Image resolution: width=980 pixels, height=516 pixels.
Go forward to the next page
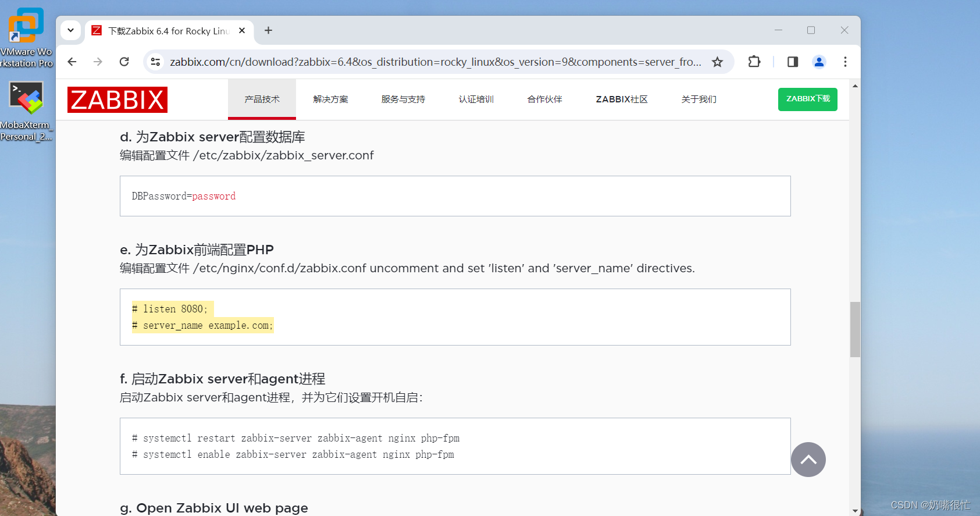pyautogui.click(x=98, y=62)
